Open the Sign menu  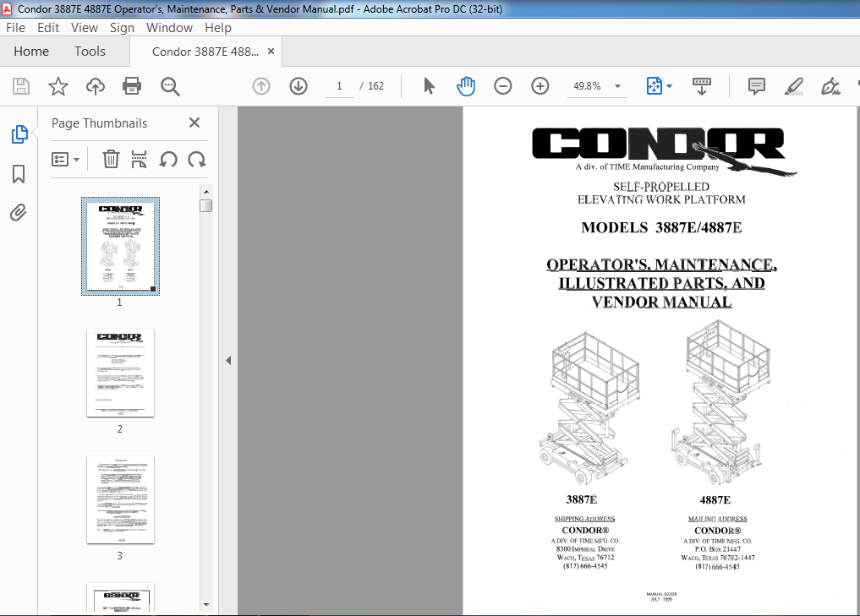click(122, 27)
